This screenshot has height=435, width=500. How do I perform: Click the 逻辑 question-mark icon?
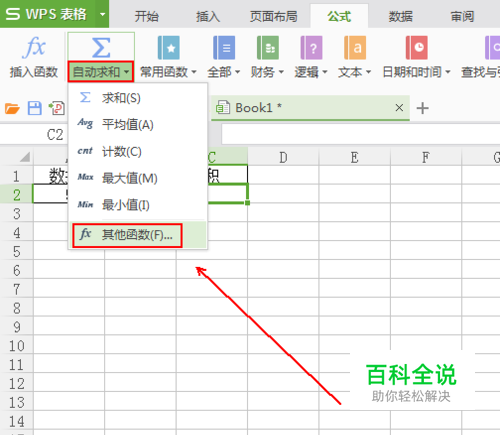point(311,48)
